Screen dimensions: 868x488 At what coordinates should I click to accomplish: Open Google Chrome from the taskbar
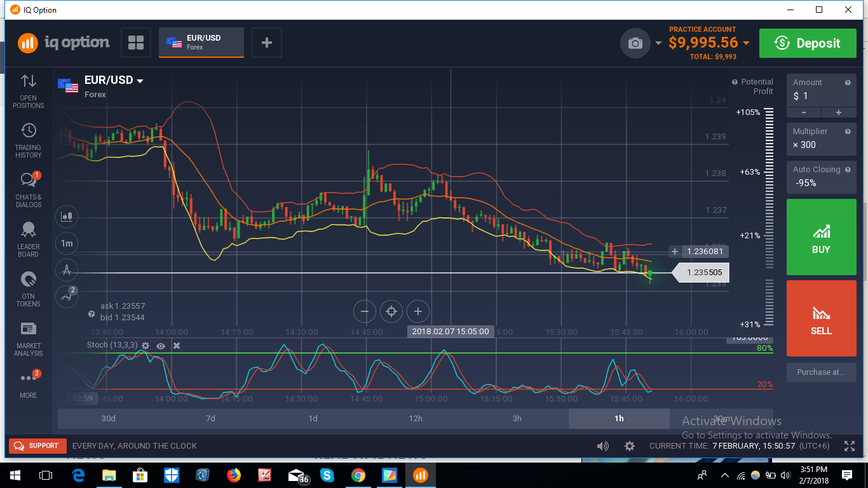[x=358, y=475]
